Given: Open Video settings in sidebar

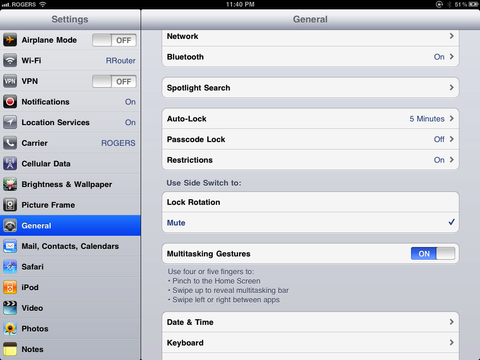Looking at the screenshot, I should (70, 308).
